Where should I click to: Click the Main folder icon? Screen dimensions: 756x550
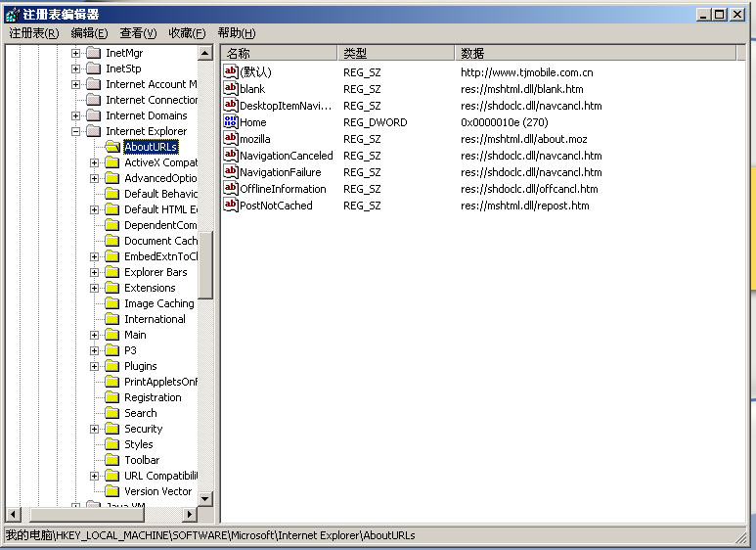[x=111, y=335]
